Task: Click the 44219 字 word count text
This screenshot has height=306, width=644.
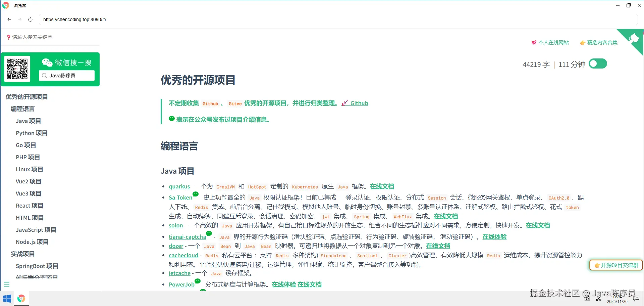Action: [x=536, y=64]
